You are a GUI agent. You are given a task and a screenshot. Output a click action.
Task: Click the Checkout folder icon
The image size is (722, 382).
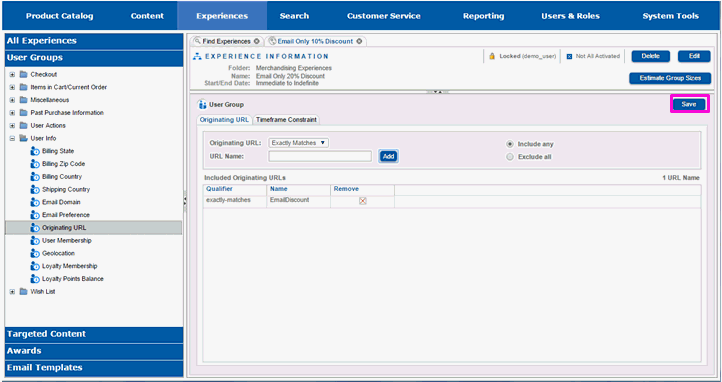click(x=23, y=75)
